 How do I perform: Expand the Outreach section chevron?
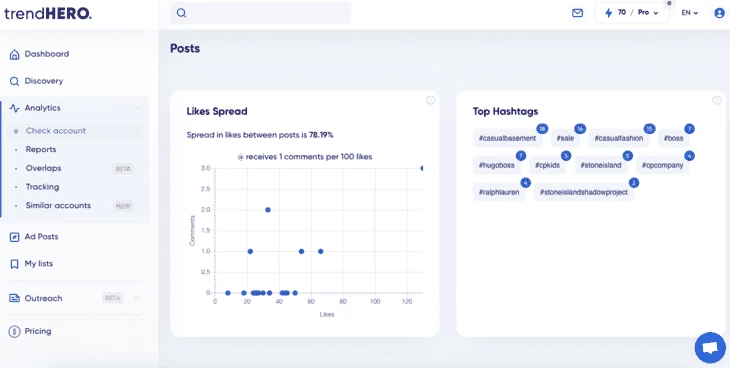[x=137, y=299]
